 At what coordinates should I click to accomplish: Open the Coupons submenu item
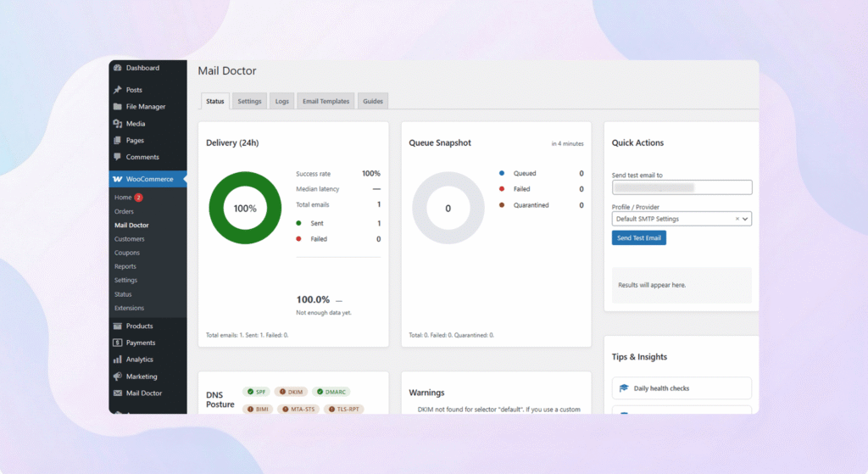[127, 253]
